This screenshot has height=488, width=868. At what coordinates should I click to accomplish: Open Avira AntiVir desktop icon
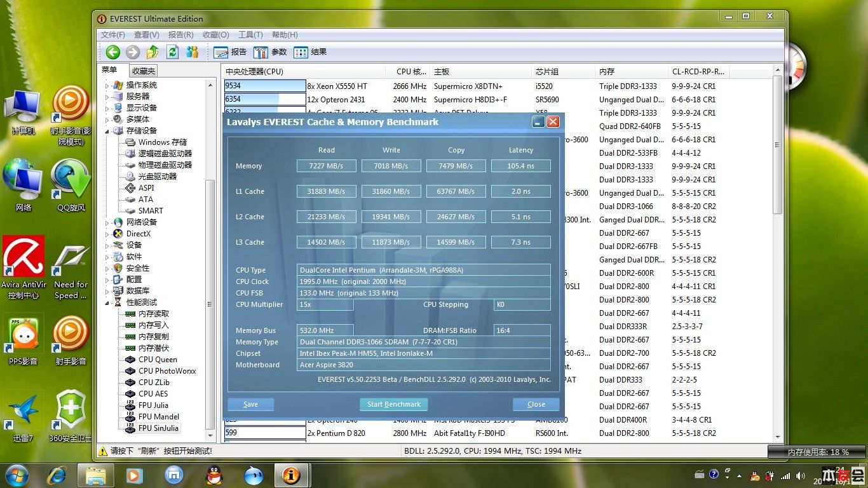tap(24, 268)
